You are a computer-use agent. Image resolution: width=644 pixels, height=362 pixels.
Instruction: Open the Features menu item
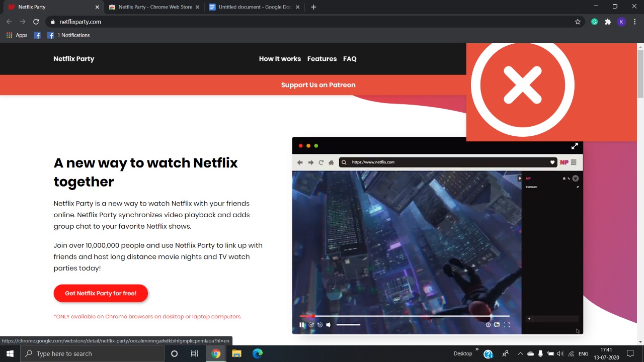click(x=322, y=59)
